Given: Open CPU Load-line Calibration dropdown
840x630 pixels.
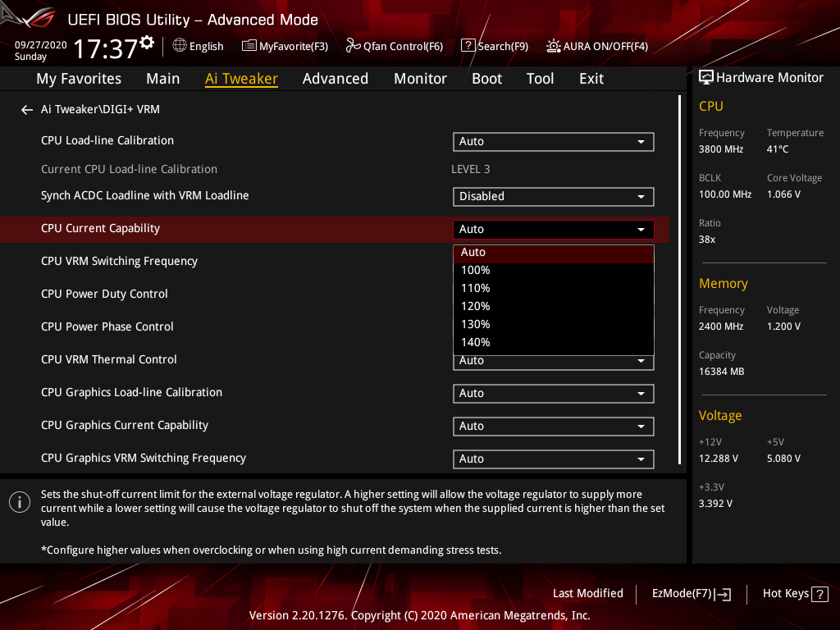Looking at the screenshot, I should tap(554, 142).
